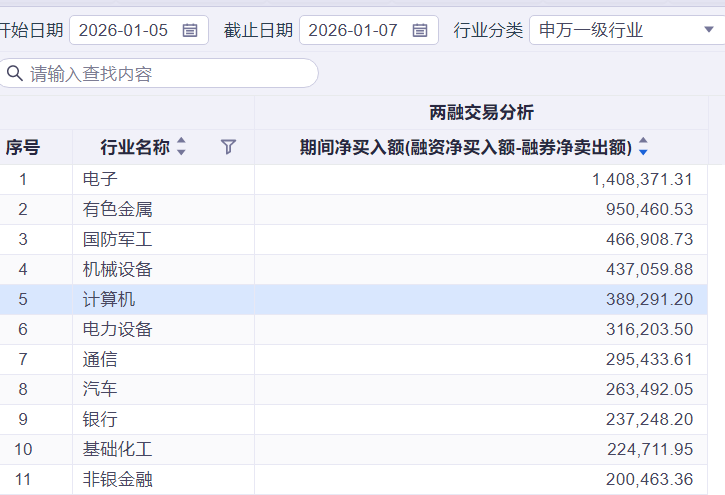Click the 序号 column header
This screenshot has height=495, width=725.
pos(22,147)
